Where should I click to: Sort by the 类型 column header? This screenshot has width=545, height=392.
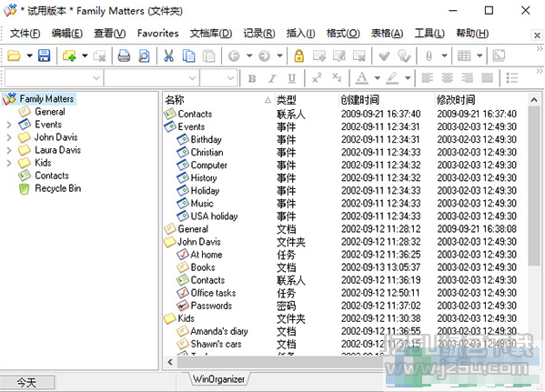click(306, 100)
